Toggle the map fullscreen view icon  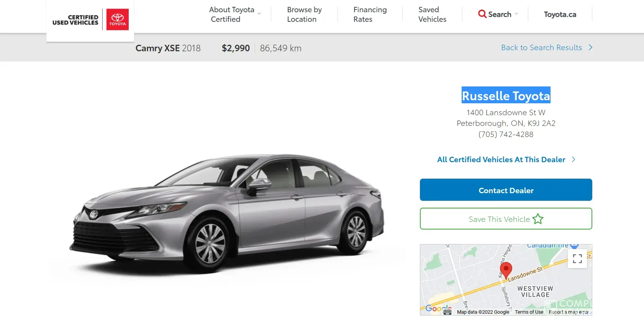577,259
